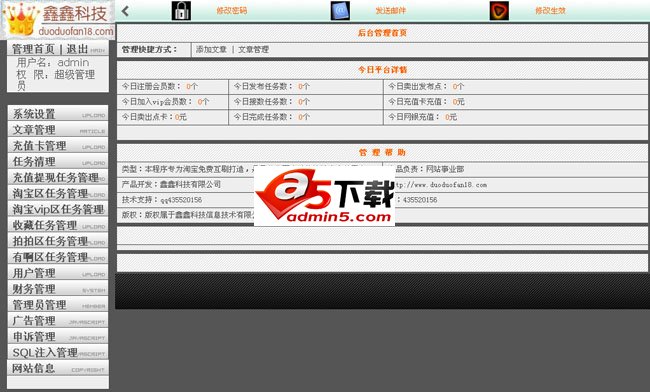Open 添加文章 shortcut
The width and height of the screenshot is (650, 392).
(x=211, y=50)
